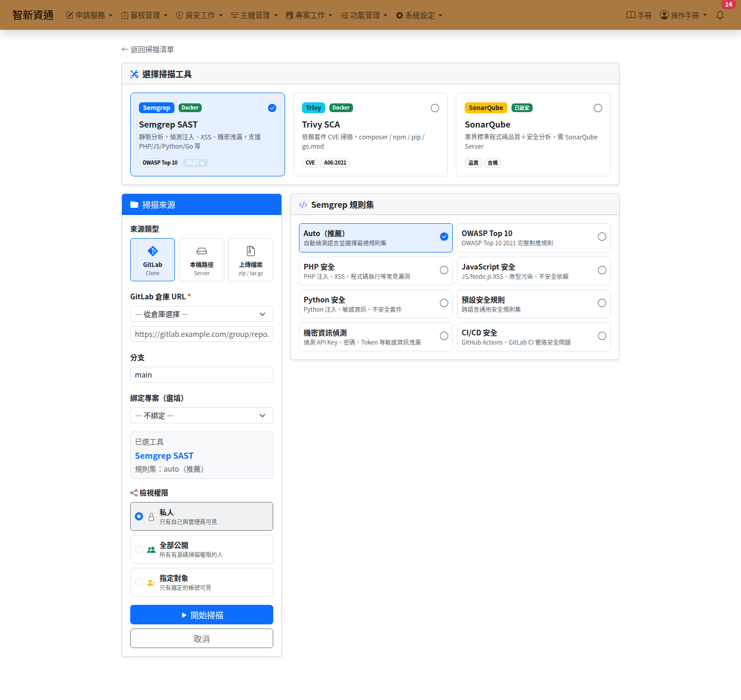Click the kanban icon for 專案工作
Screen dimensions: 741x700
(x=290, y=15)
